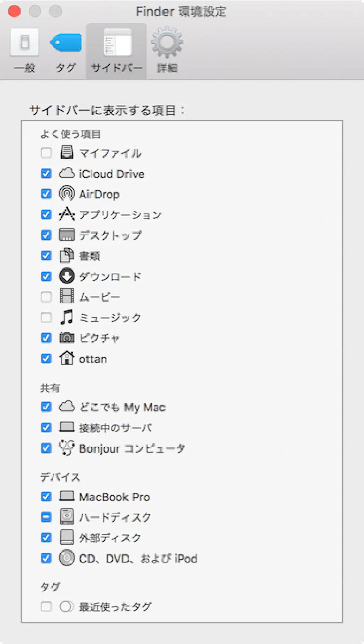Enable the ムービー checkbox
364x644 pixels.
(46, 297)
